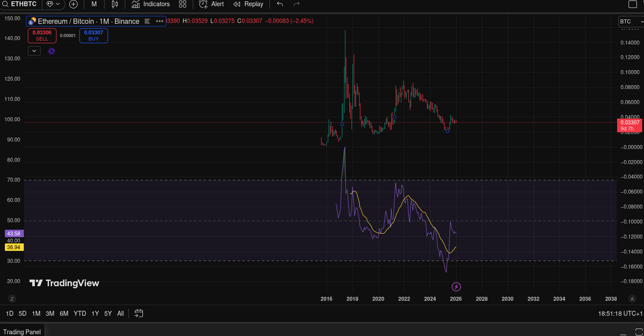644x336 pixels.
Task: Click the purple lightning event marker
Action: point(456,286)
